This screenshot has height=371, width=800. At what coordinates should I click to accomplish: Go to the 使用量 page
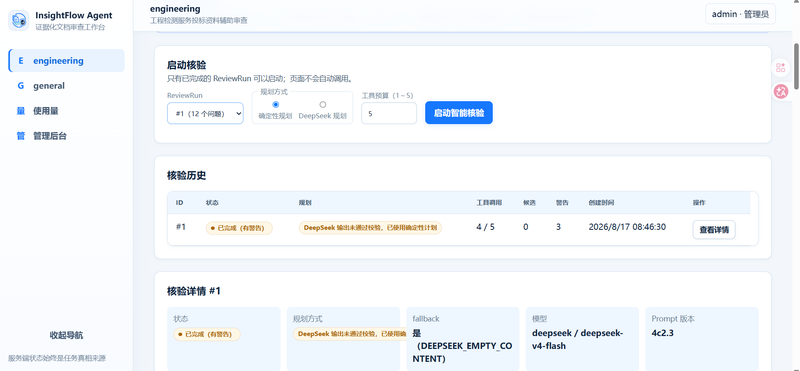(66, 111)
